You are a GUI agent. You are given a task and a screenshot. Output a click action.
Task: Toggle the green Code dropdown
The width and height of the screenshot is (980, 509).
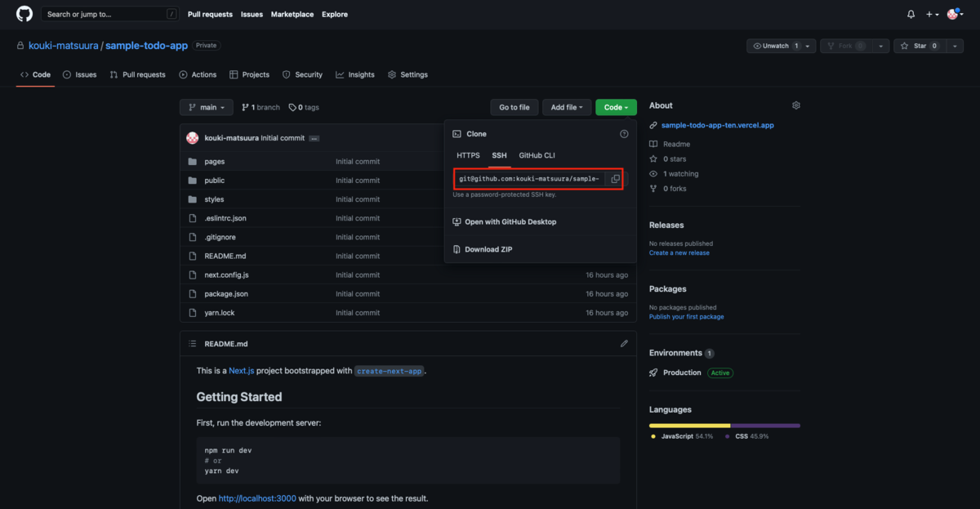tap(616, 107)
